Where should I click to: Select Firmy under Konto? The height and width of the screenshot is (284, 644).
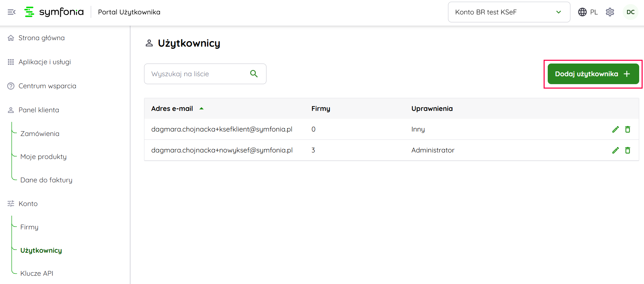tap(29, 227)
